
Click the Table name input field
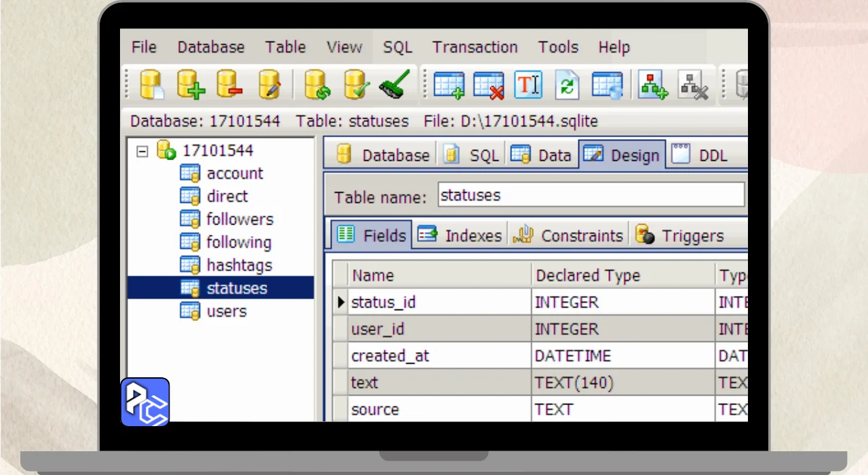pyautogui.click(x=590, y=195)
